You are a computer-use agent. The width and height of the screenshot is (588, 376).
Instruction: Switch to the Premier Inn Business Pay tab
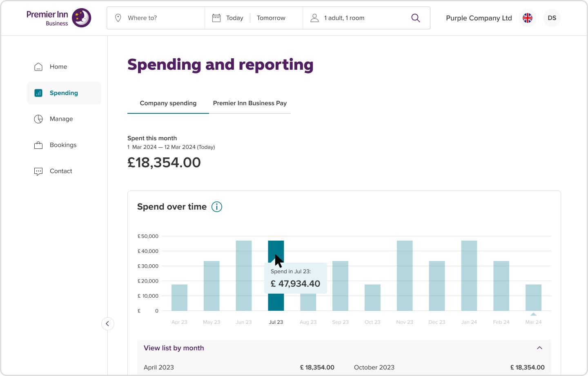pos(250,103)
